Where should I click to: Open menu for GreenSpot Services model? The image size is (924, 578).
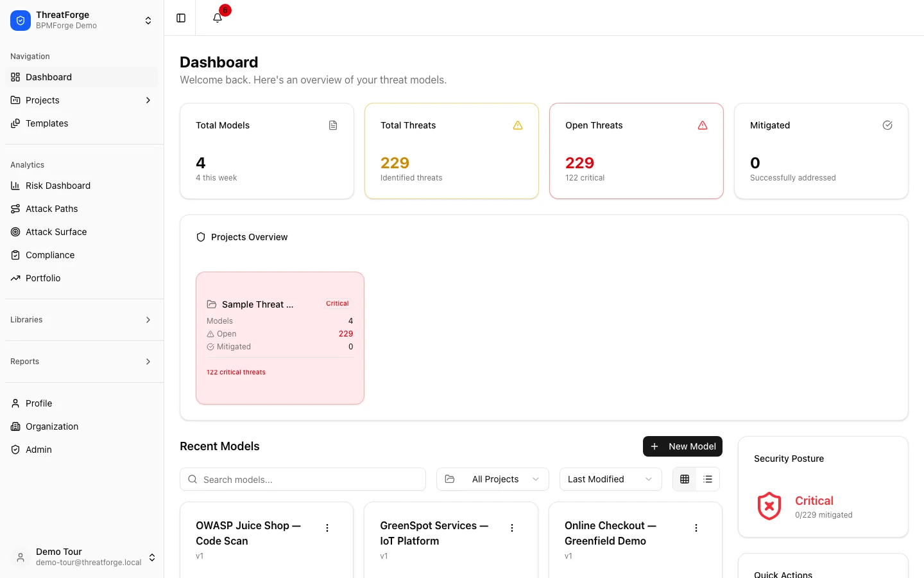tap(512, 528)
